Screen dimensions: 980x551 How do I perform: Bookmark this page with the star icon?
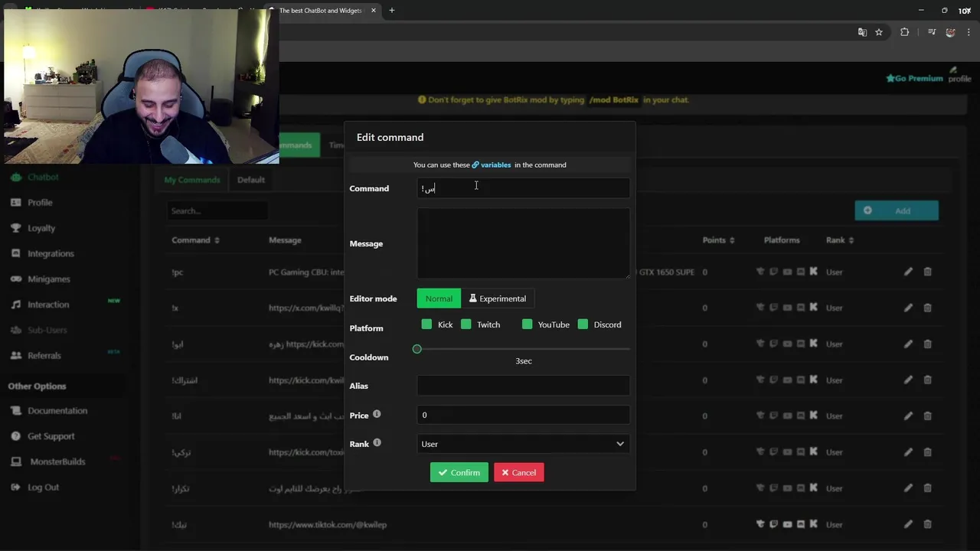pos(879,32)
